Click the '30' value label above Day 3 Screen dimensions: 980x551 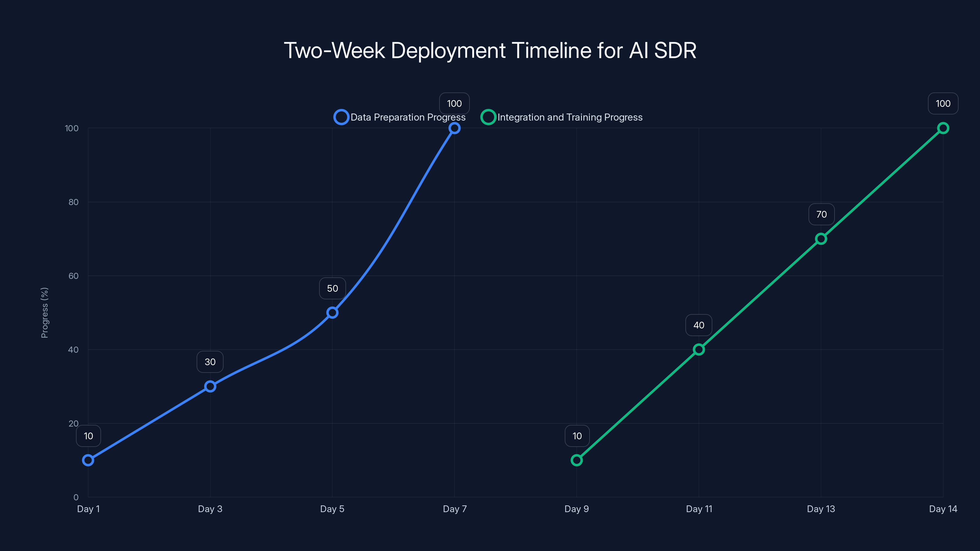click(210, 362)
